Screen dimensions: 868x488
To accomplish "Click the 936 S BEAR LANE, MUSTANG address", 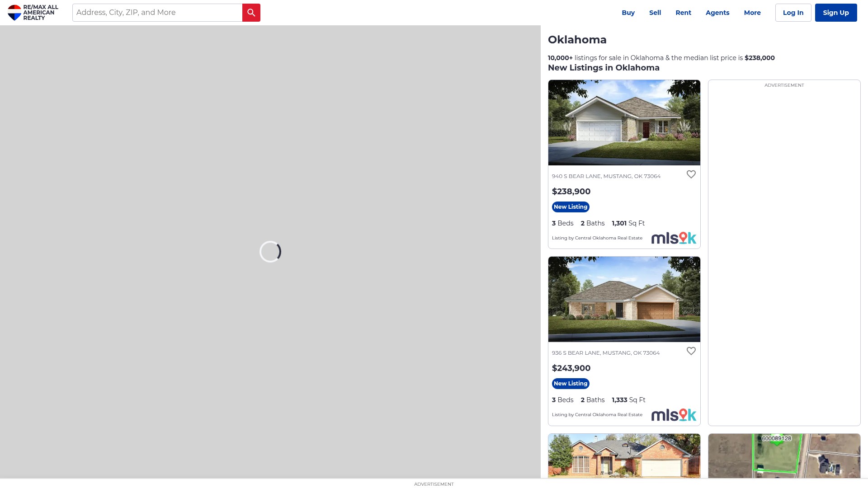I will pyautogui.click(x=605, y=353).
